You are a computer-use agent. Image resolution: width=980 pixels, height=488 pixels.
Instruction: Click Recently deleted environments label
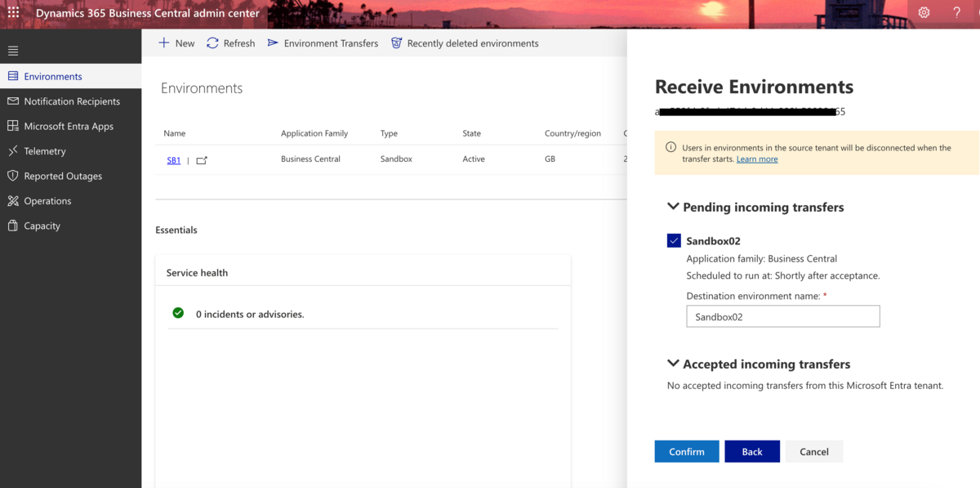click(x=473, y=43)
